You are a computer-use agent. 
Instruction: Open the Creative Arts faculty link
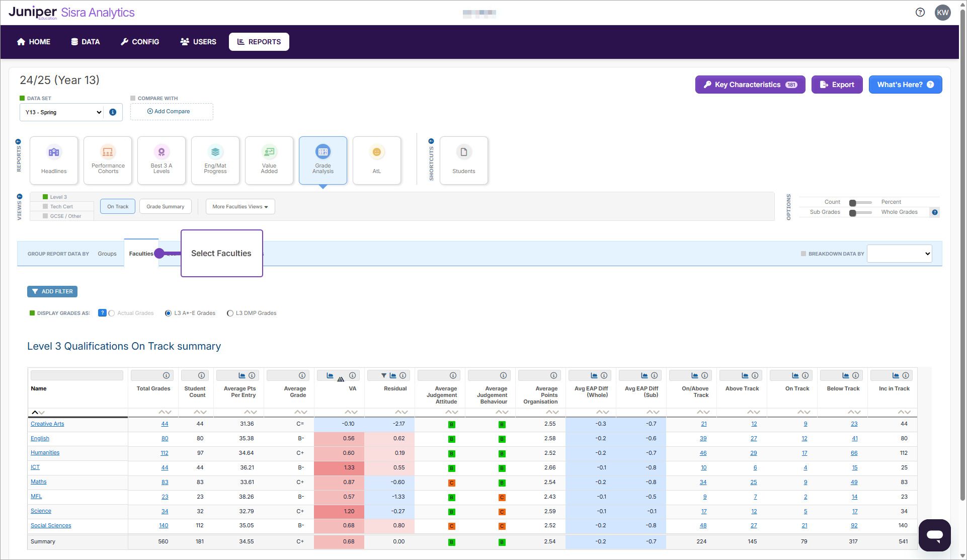pos(47,424)
